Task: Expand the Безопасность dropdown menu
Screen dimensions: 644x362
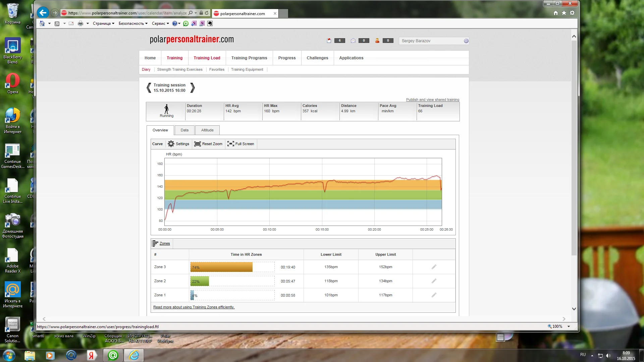Action: click(x=133, y=23)
